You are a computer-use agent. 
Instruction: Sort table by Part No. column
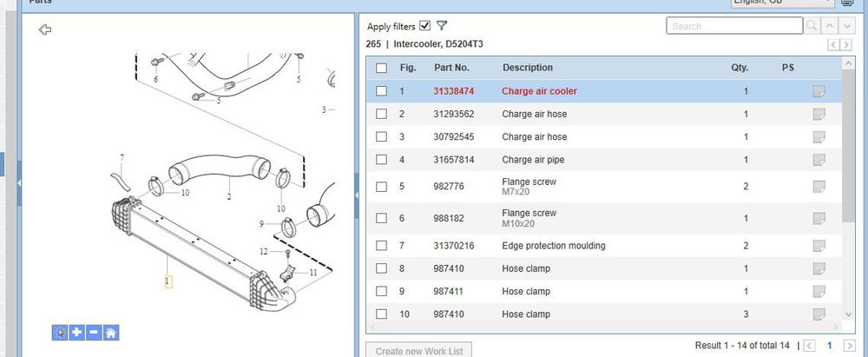[x=451, y=68]
